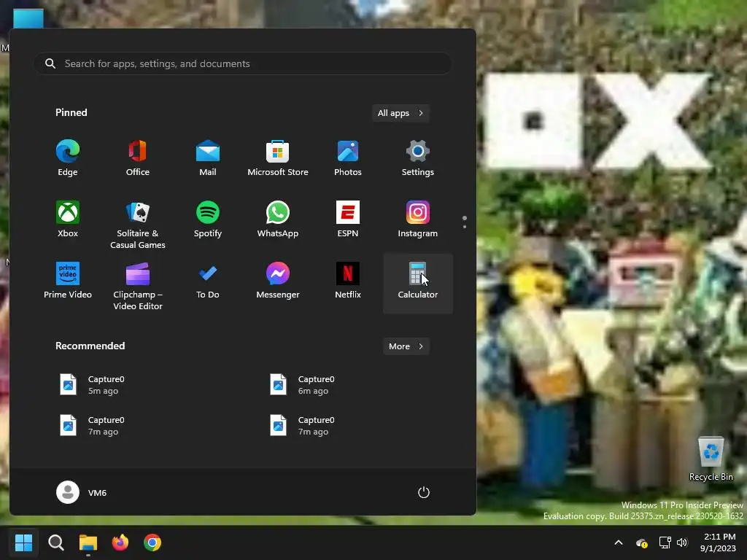This screenshot has width=747, height=560.
Task: Open the To Do app
Action: click(x=208, y=281)
